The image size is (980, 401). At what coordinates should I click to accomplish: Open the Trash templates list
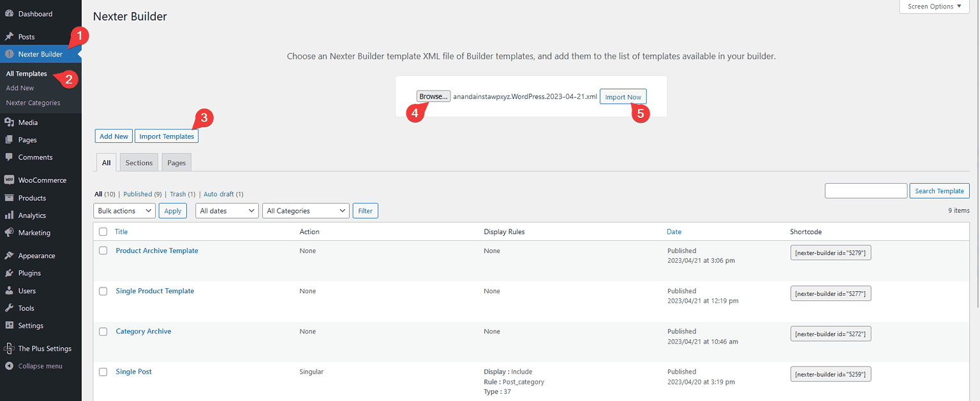click(x=177, y=194)
